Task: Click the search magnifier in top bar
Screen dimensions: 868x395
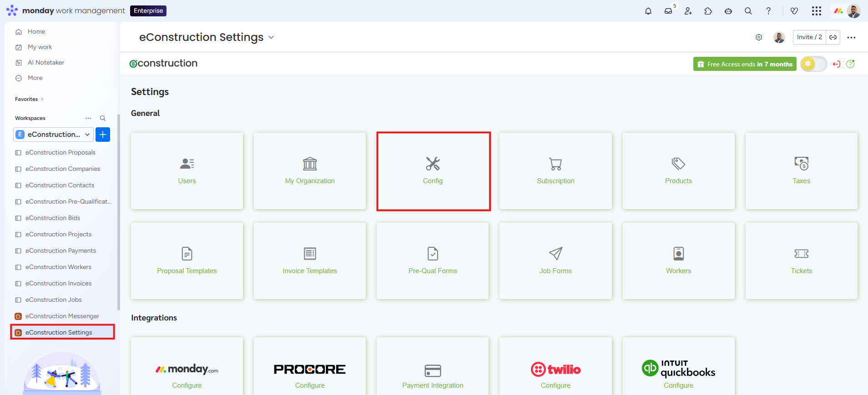Action: coord(748,11)
